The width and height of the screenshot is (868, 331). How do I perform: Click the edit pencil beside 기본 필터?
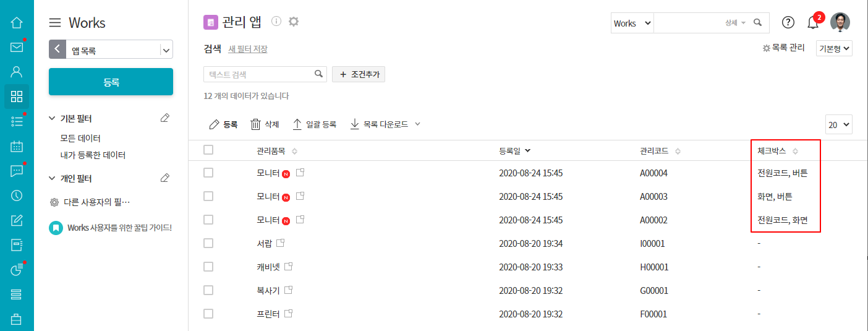click(x=164, y=118)
